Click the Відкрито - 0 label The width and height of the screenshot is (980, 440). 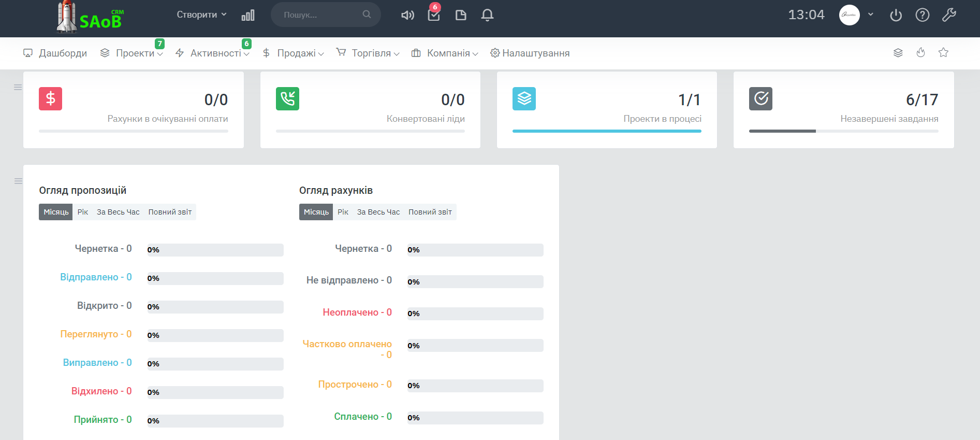(105, 306)
